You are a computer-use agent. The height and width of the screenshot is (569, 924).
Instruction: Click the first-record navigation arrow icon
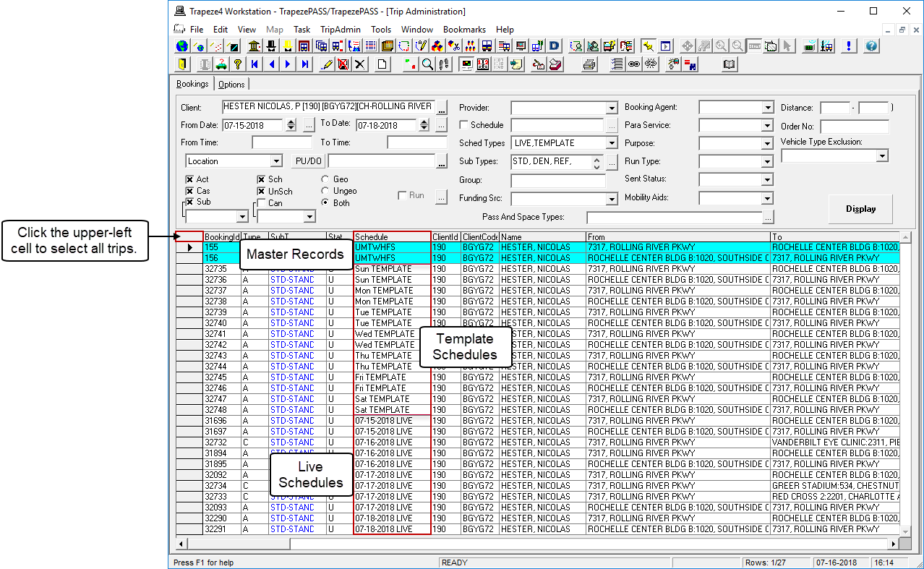[x=253, y=64]
